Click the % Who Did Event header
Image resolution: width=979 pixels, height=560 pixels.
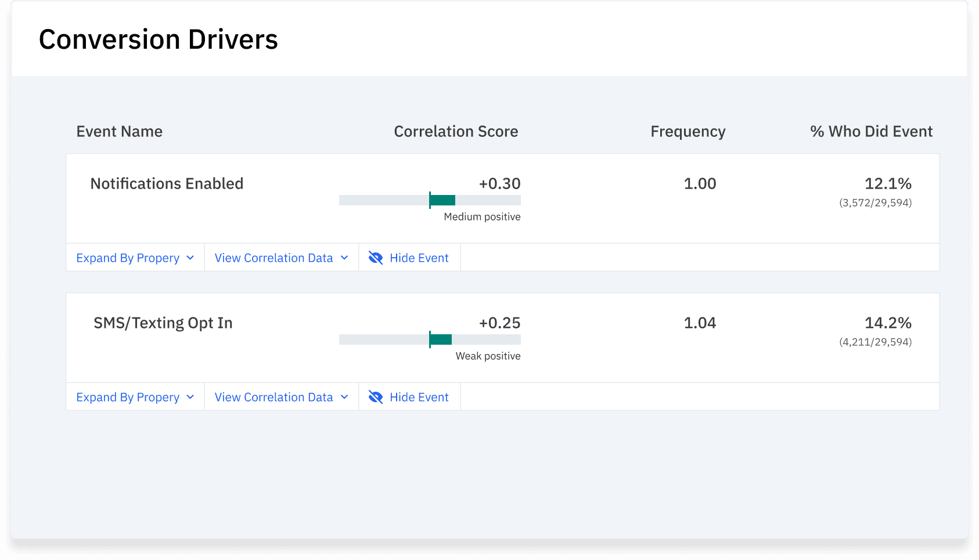point(871,132)
